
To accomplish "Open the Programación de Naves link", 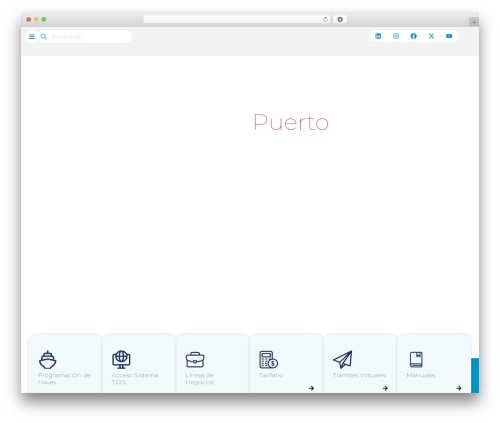I will (x=64, y=379).
